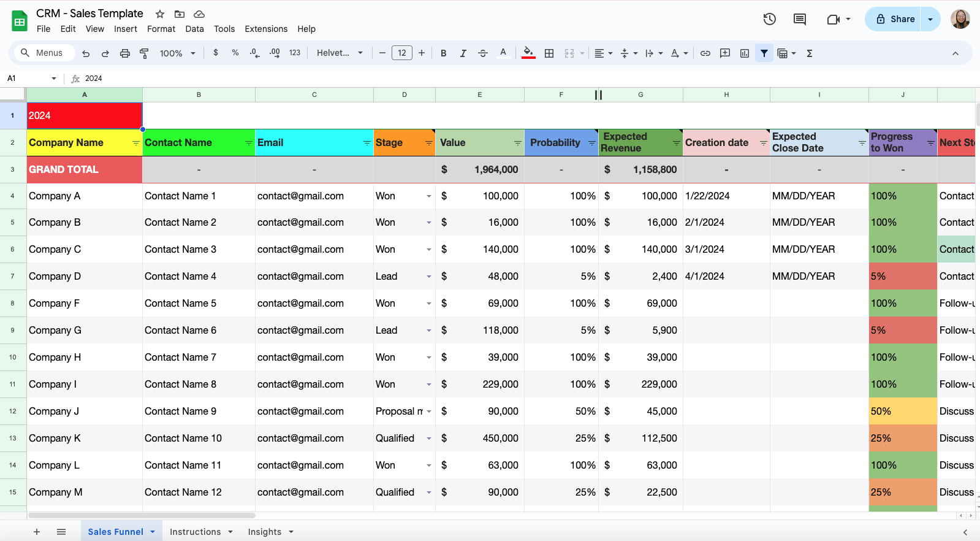980x541 pixels.
Task: Open the comments panel icon
Action: [799, 19]
